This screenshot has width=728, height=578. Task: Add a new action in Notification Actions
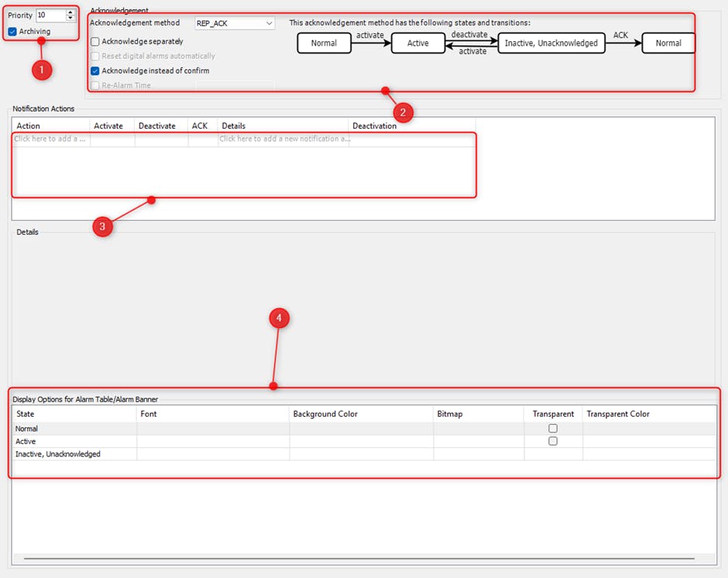[50, 139]
